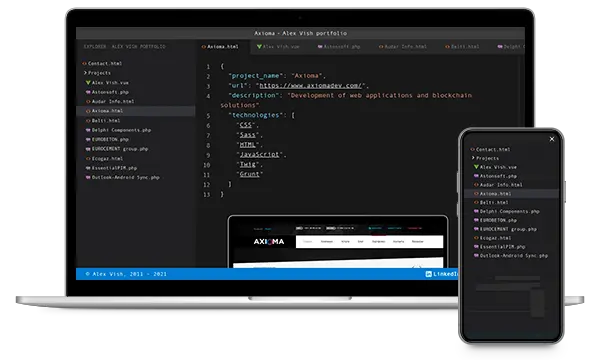
Task: Select Axioma.html in the laptop explorer tree
Action: pos(136,111)
